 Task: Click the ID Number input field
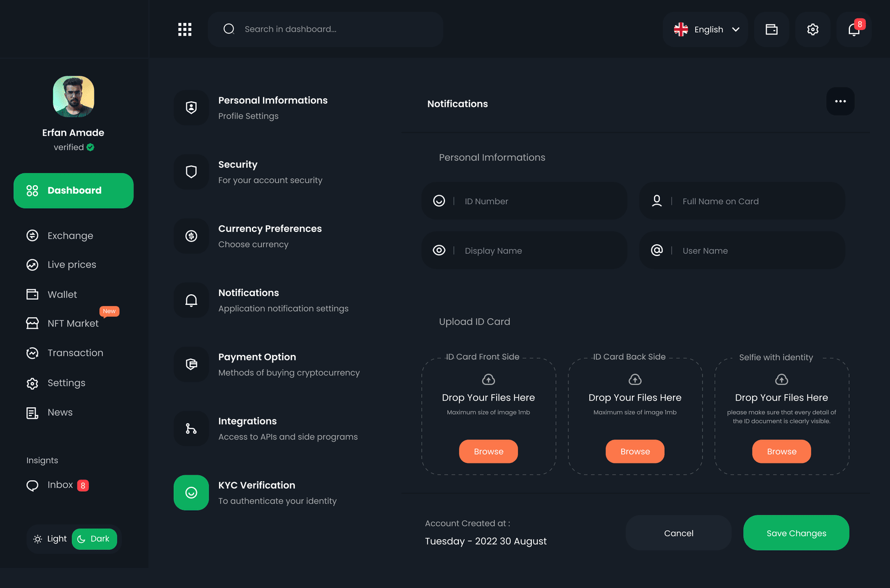(x=525, y=201)
